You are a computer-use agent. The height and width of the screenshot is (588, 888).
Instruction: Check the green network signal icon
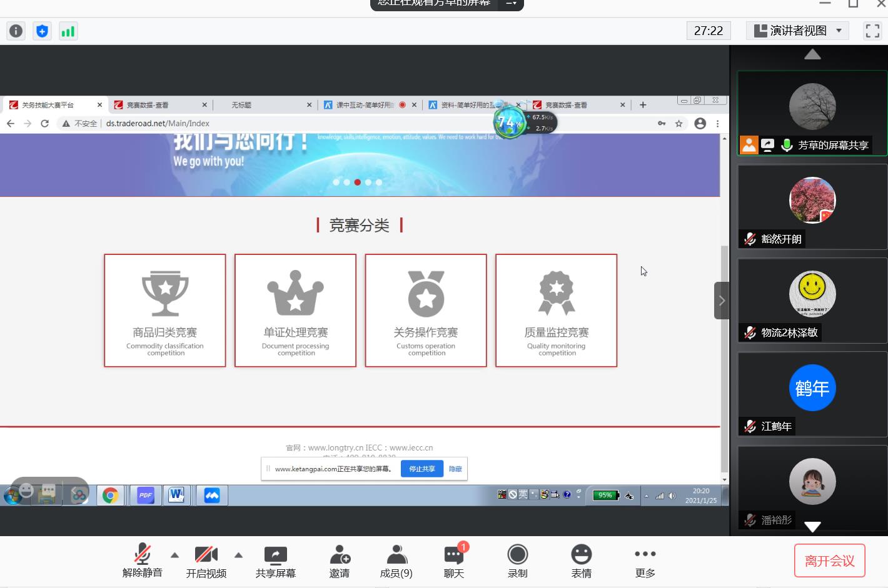[x=68, y=31]
